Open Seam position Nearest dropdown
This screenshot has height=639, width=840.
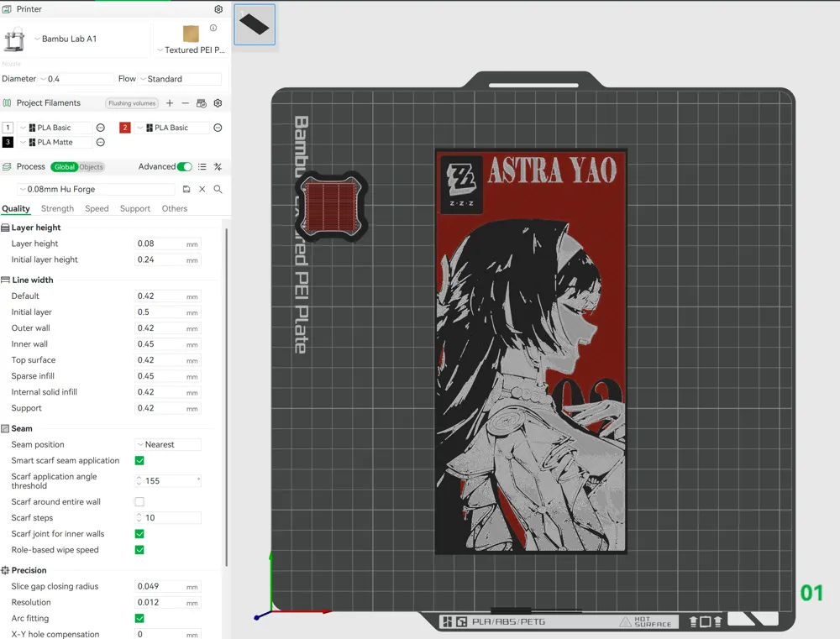(x=168, y=444)
